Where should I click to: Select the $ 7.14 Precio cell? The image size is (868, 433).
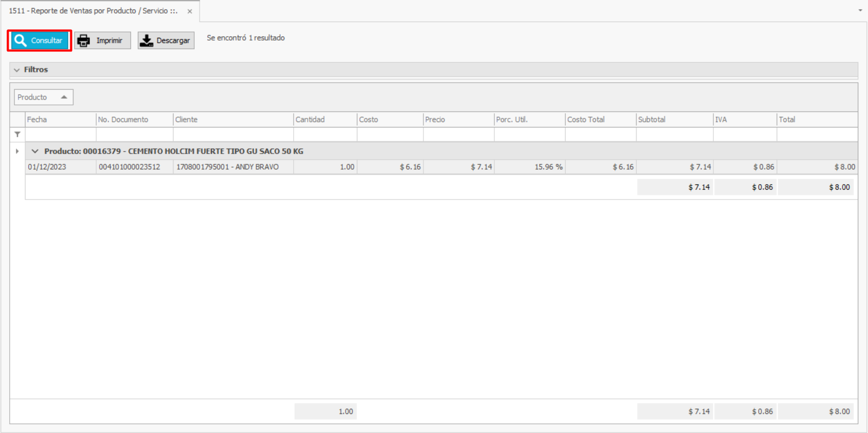[459, 167]
